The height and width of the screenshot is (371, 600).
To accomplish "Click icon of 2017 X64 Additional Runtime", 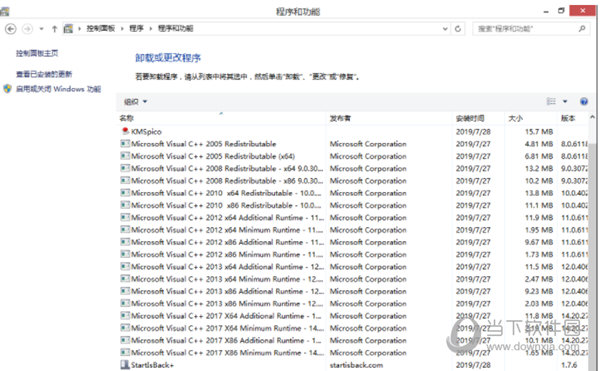I will click(125, 316).
